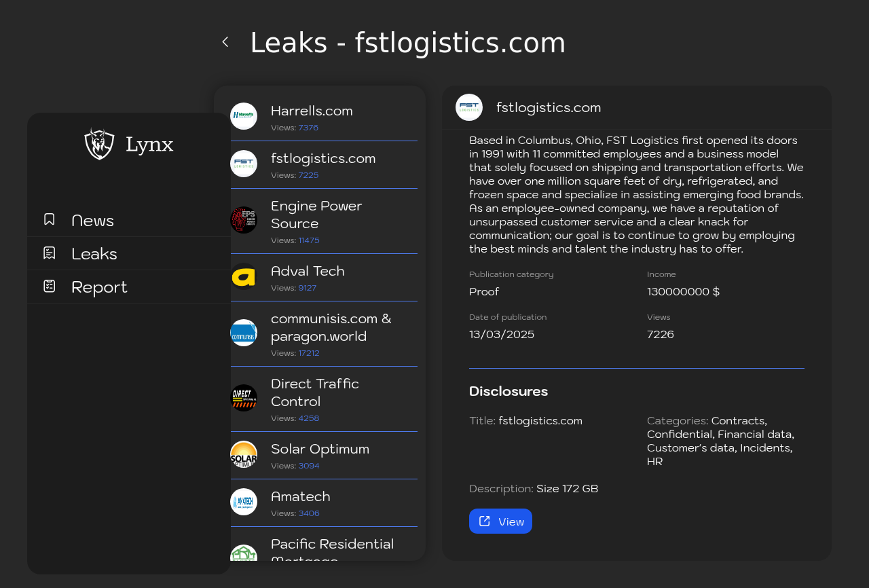
Task: Click the disclosure title fstlogistics.com
Action: (540, 421)
